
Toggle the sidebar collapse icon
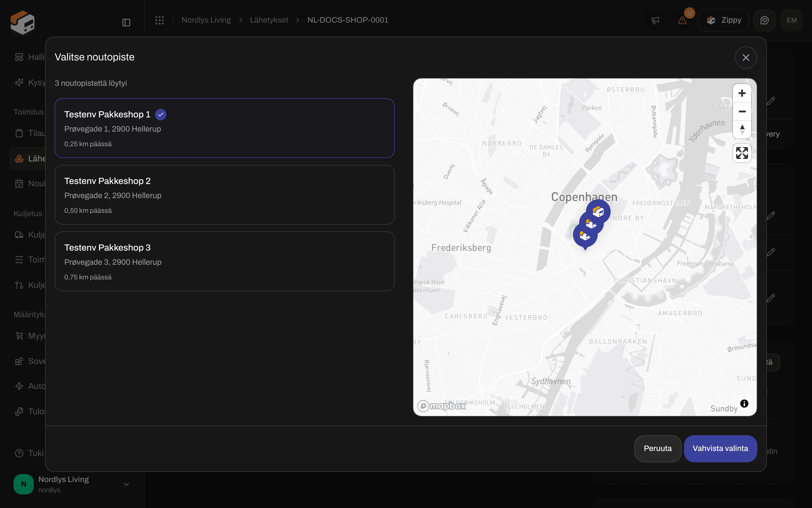point(126,23)
